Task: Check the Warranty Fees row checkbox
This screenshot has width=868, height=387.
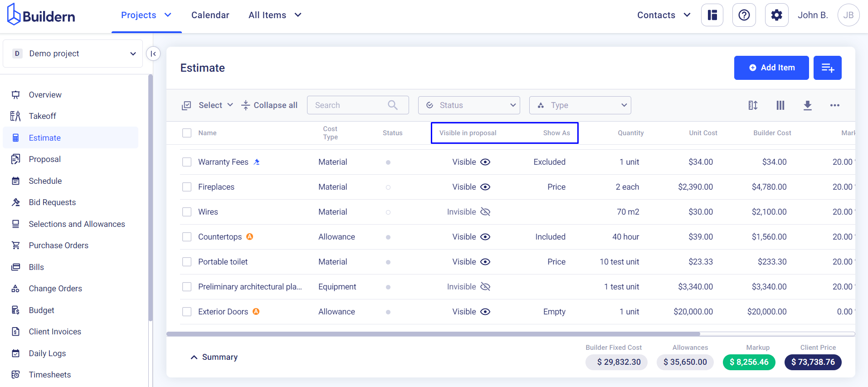Action: point(187,162)
